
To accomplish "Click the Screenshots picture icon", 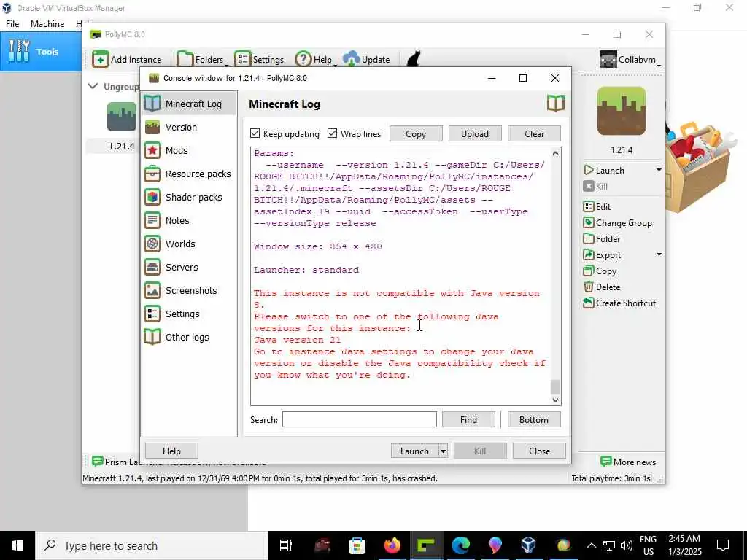I will (x=152, y=290).
